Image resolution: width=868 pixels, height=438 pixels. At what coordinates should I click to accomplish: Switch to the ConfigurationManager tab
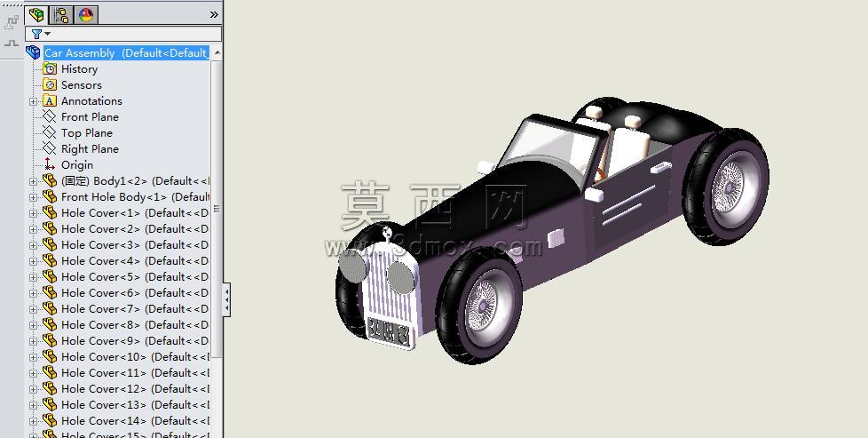(x=61, y=14)
